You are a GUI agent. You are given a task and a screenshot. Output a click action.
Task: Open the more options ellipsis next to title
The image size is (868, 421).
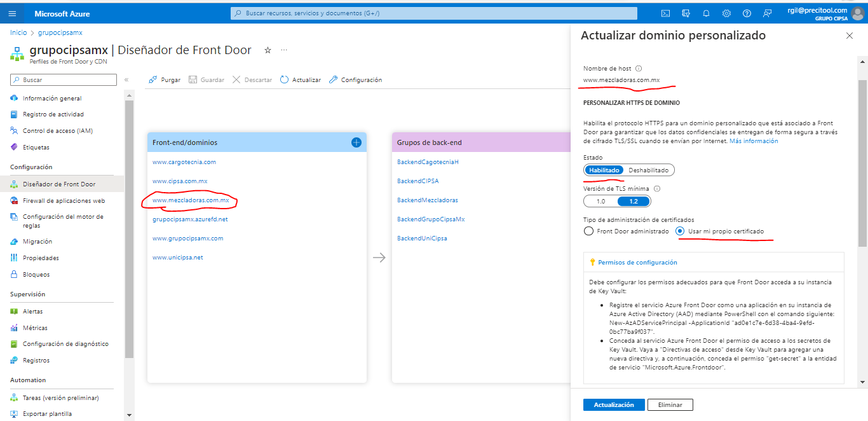[x=284, y=50]
